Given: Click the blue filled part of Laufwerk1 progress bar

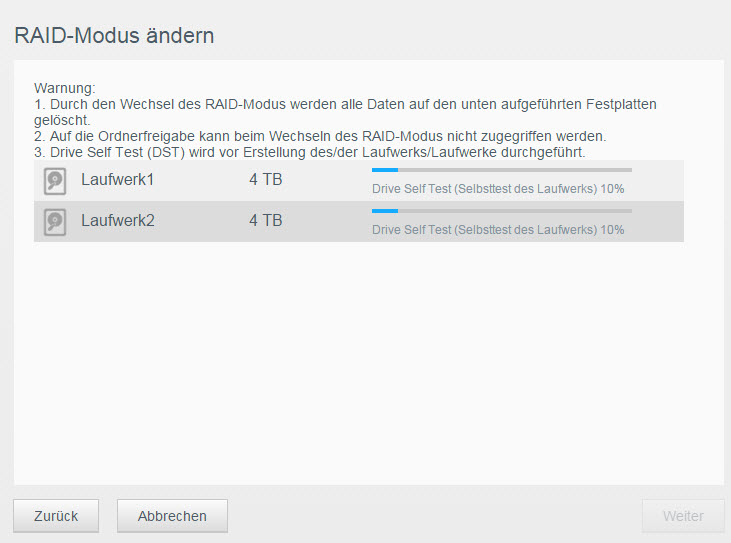Looking at the screenshot, I should pos(385,170).
